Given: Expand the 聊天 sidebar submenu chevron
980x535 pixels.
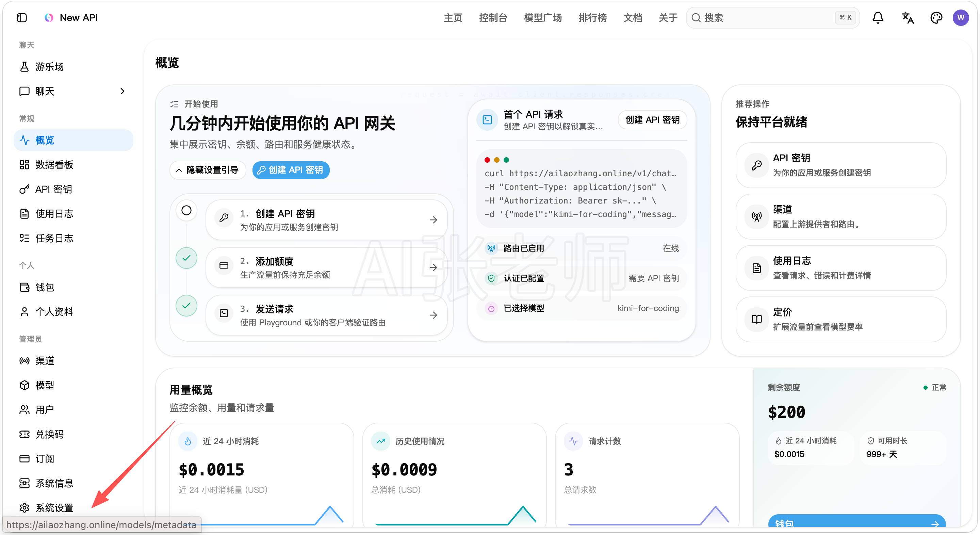Looking at the screenshot, I should pyautogui.click(x=122, y=91).
